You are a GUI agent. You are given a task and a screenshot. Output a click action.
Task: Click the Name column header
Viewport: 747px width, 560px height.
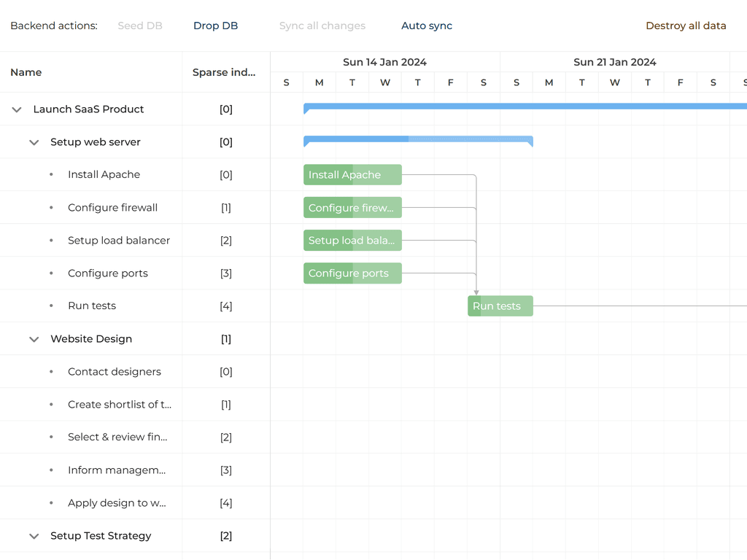(26, 71)
